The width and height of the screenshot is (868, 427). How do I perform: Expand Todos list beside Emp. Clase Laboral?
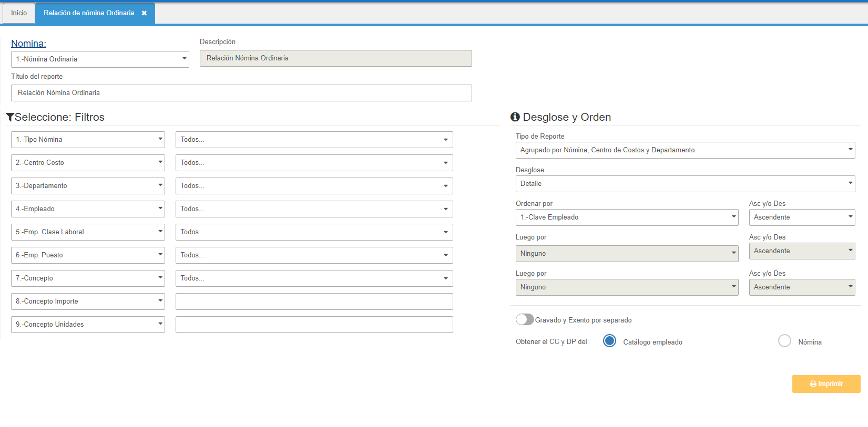(x=314, y=232)
